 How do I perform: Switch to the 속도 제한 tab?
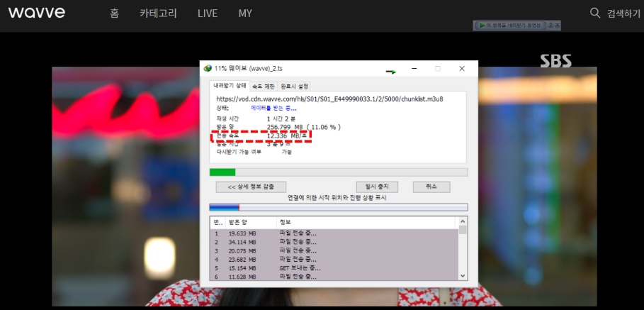pyautogui.click(x=264, y=87)
